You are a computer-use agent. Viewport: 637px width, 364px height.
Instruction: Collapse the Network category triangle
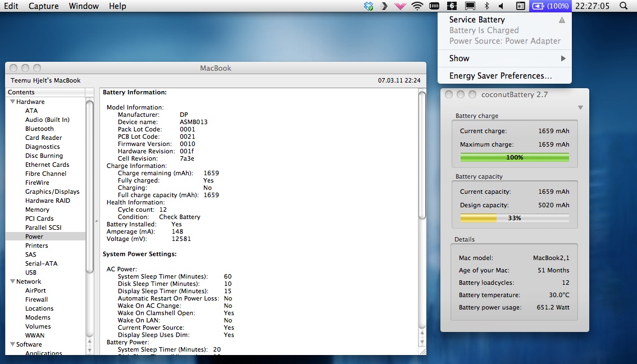pyautogui.click(x=12, y=281)
